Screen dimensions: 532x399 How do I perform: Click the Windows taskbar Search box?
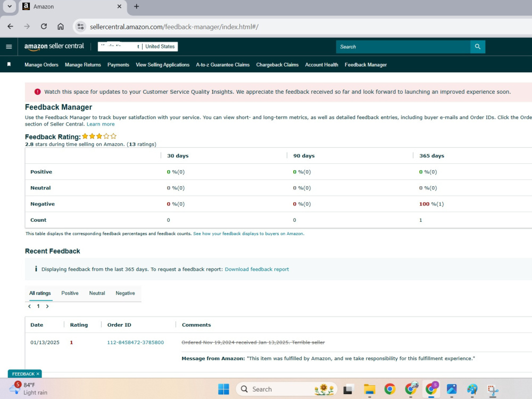pyautogui.click(x=287, y=389)
